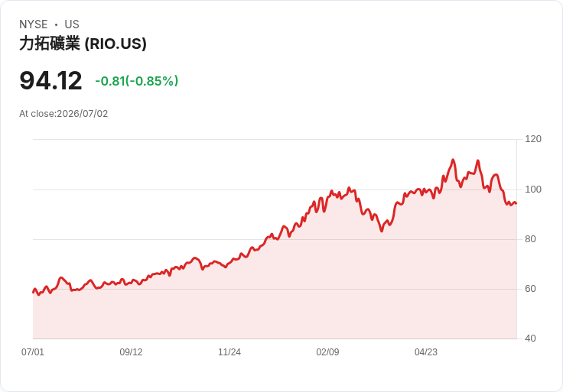Click the 100 y-axis price label
This screenshot has width=563, height=392.
click(x=533, y=190)
